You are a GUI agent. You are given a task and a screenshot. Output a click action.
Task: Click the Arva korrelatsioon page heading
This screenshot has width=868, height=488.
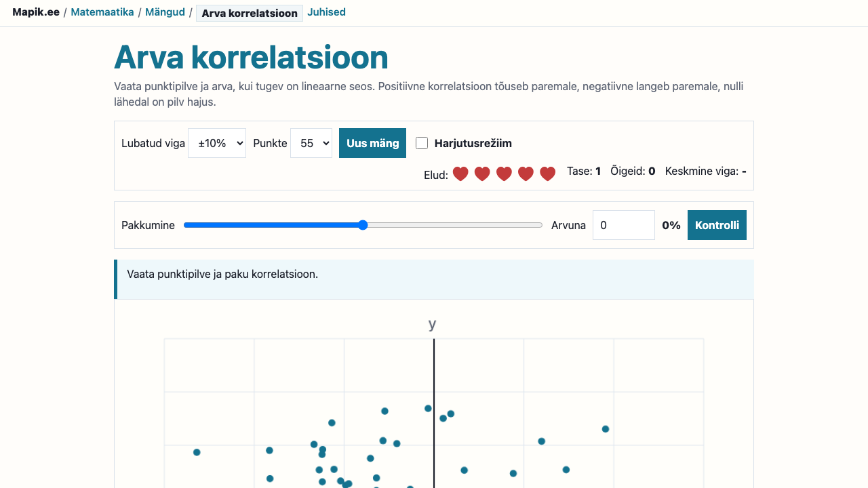pos(251,57)
